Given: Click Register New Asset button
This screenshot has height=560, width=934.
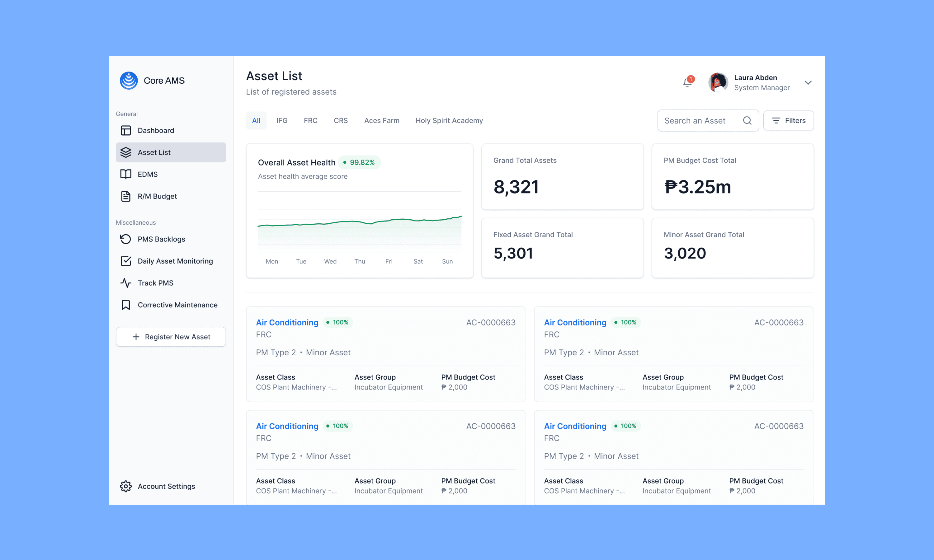Looking at the screenshot, I should (x=171, y=337).
